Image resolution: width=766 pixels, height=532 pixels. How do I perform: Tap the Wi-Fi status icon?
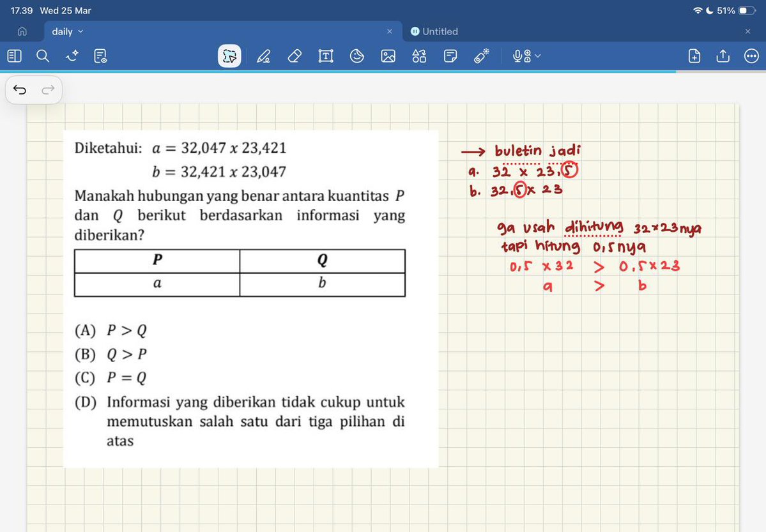(698, 11)
